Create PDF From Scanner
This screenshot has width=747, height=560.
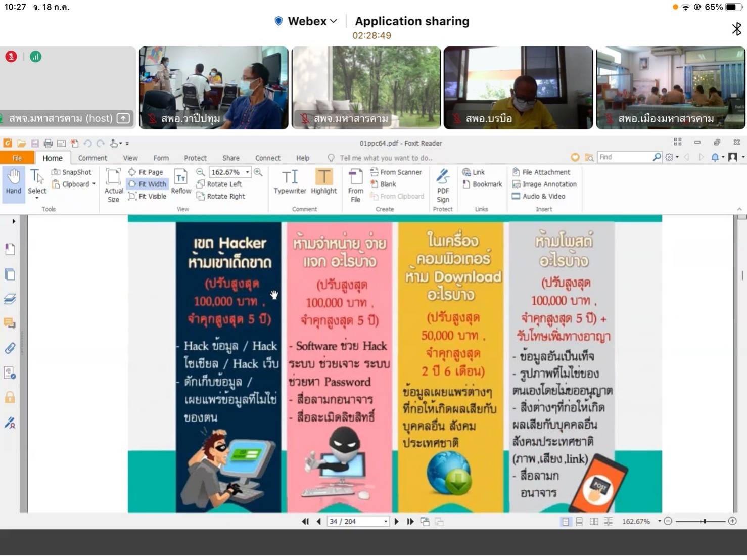point(396,172)
